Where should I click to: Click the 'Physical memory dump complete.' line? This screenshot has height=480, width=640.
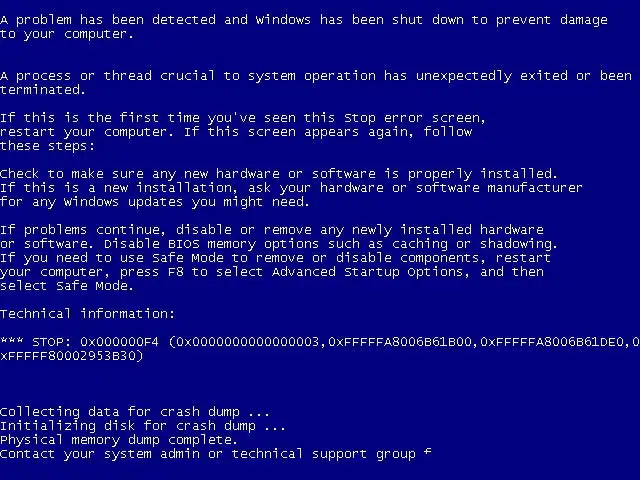pyautogui.click(x=119, y=440)
